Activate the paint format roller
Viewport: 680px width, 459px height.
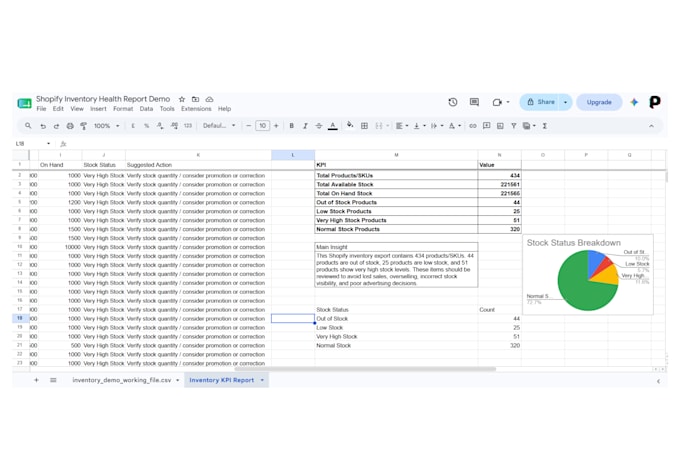click(x=83, y=126)
